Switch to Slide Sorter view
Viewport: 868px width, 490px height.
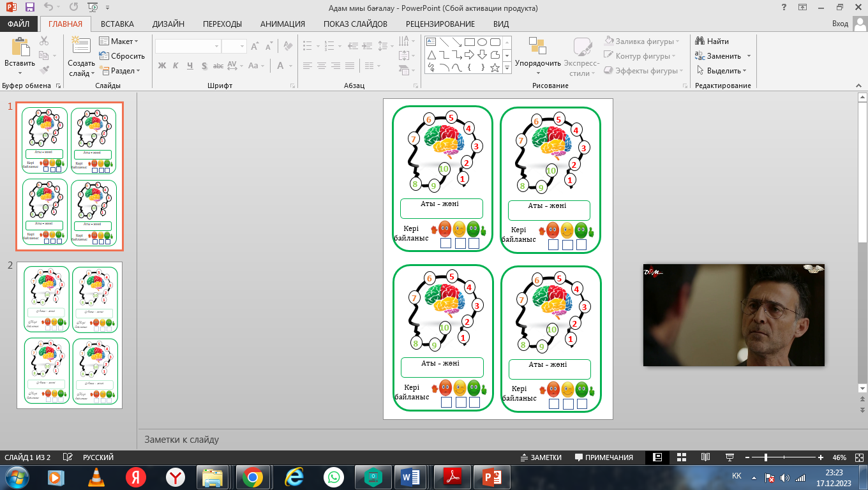click(x=681, y=457)
